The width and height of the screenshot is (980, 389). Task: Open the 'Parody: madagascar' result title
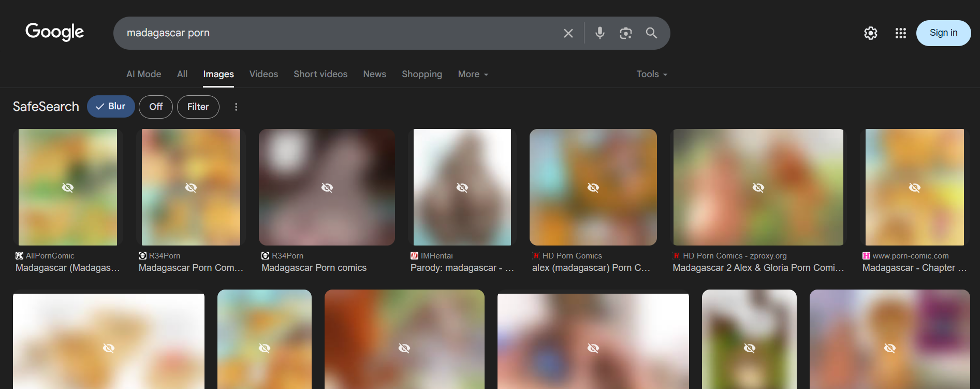pyautogui.click(x=462, y=268)
